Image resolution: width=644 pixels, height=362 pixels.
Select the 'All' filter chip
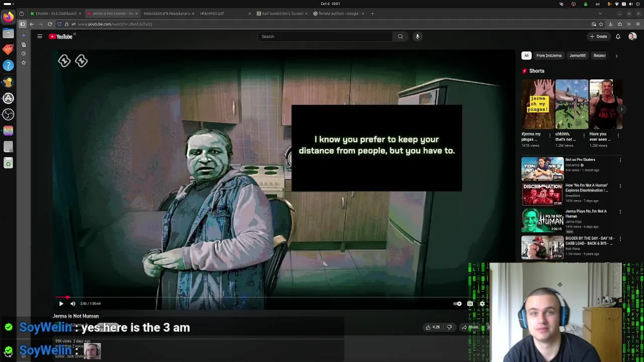pyautogui.click(x=526, y=56)
